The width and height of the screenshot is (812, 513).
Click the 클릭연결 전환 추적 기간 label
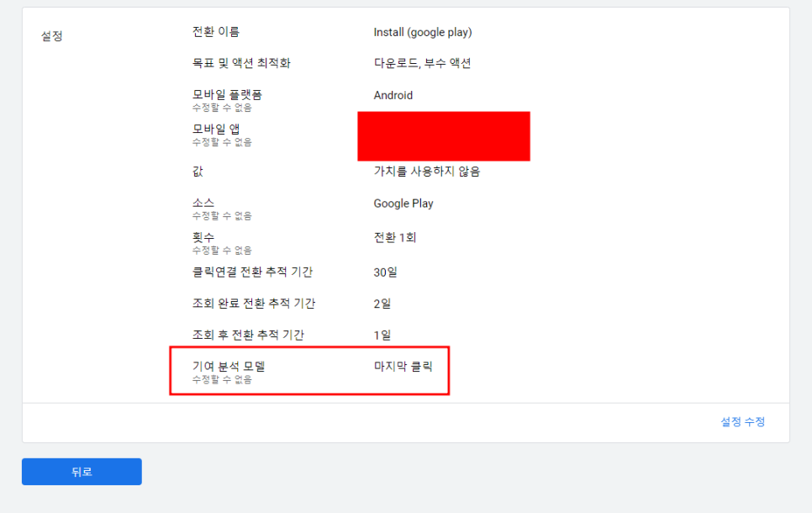click(x=253, y=272)
